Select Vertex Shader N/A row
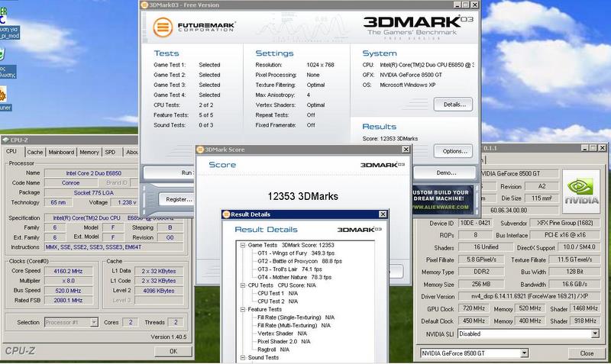Screen dimensions: 611x364 coord(282,333)
